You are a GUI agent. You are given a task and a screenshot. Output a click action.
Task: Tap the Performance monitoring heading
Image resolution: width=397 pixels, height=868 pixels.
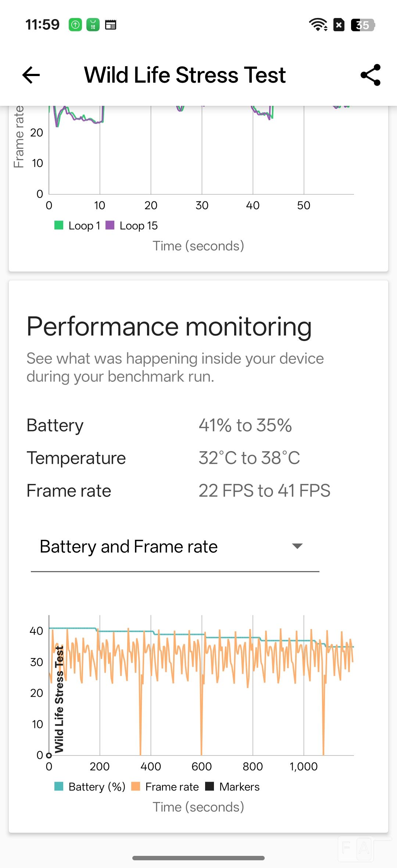pos(169,327)
